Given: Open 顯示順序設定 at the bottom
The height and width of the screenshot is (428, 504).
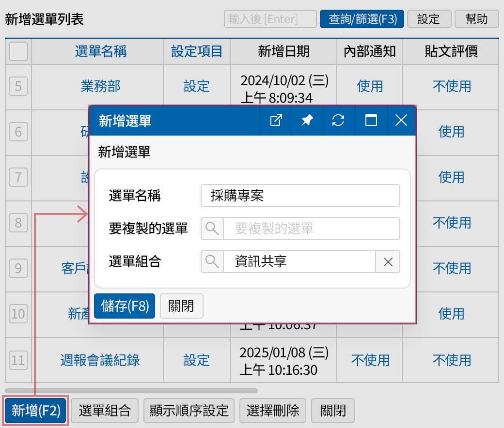Looking at the screenshot, I should click(189, 410).
